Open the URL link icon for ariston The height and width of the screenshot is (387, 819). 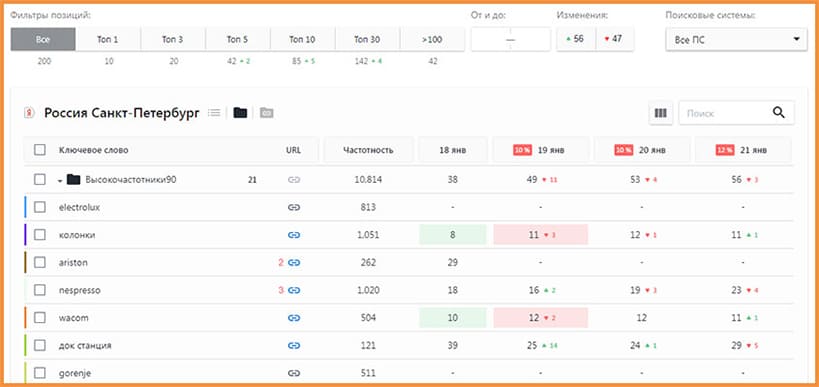pyautogui.click(x=294, y=263)
